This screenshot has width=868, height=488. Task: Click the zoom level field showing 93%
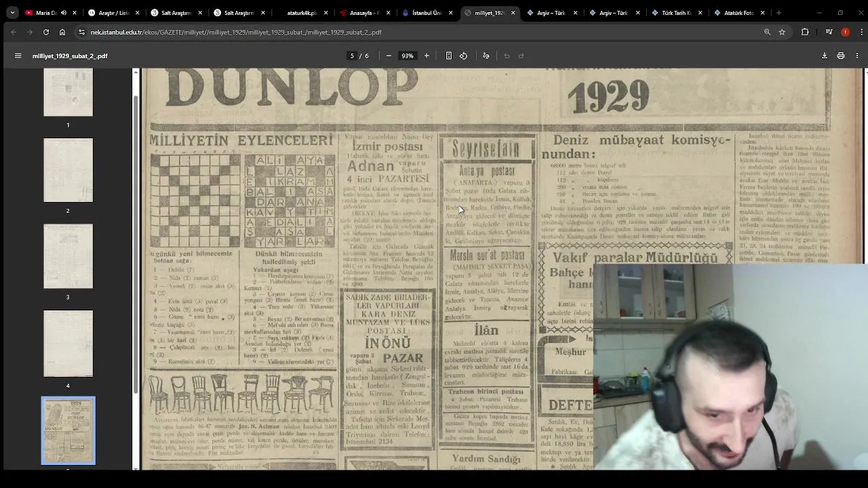click(x=407, y=56)
